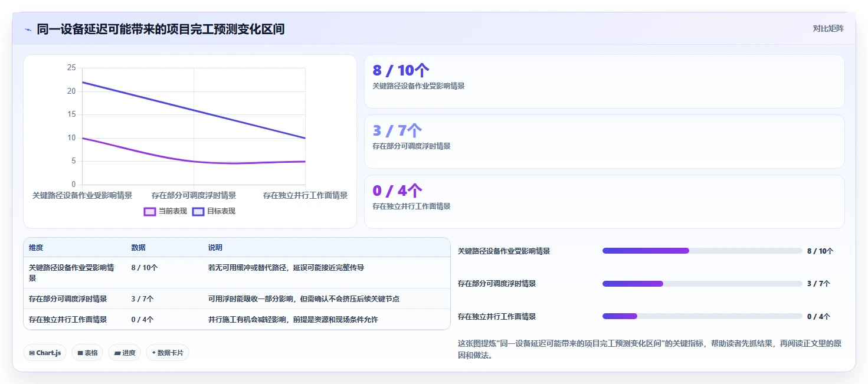This screenshot has width=868, height=384.
Task: Click the progress bar for 存在部分可调度浮时情景
Action: pos(702,284)
